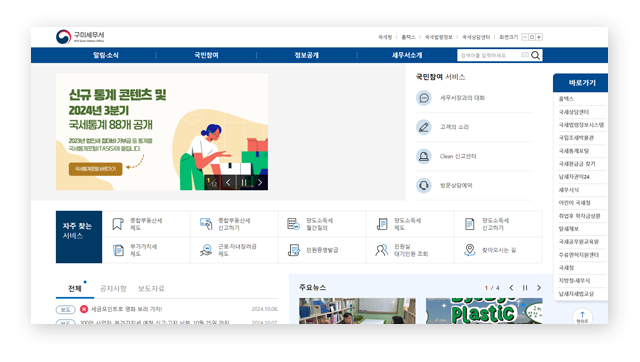Screen dimensions: 640x362
Task: Click the search magnifier icon
Action: (x=536, y=55)
